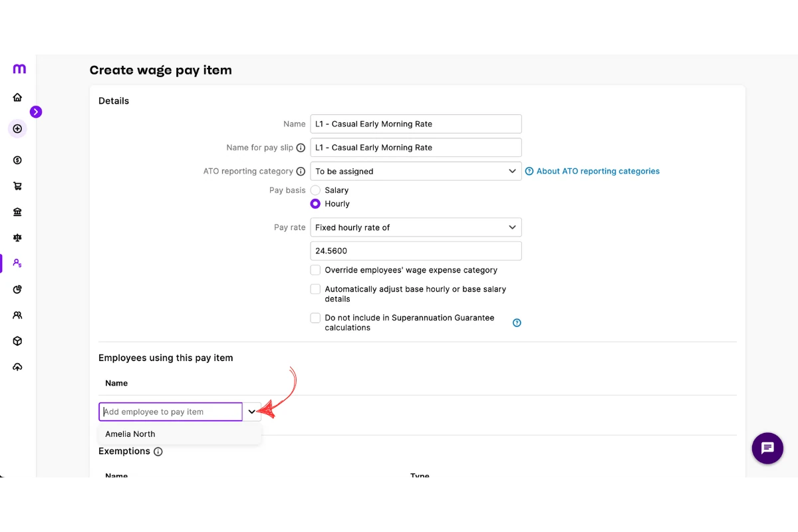The height and width of the screenshot is (532, 798).
Task: Open the Pay rate dropdown
Action: point(416,227)
